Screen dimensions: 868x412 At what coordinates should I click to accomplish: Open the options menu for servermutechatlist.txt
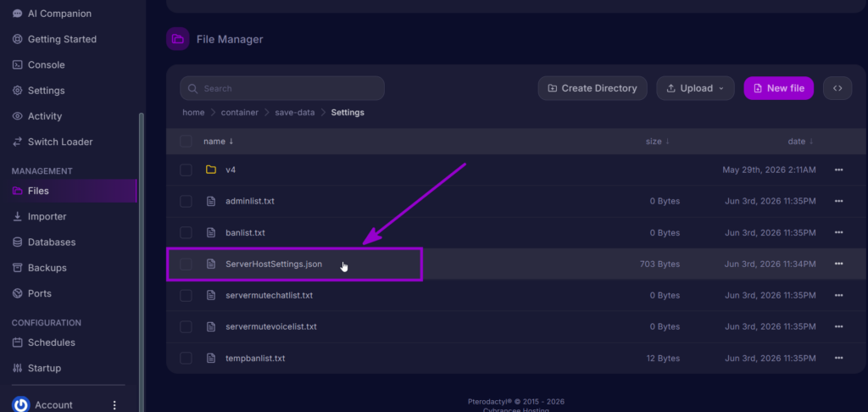(x=838, y=296)
